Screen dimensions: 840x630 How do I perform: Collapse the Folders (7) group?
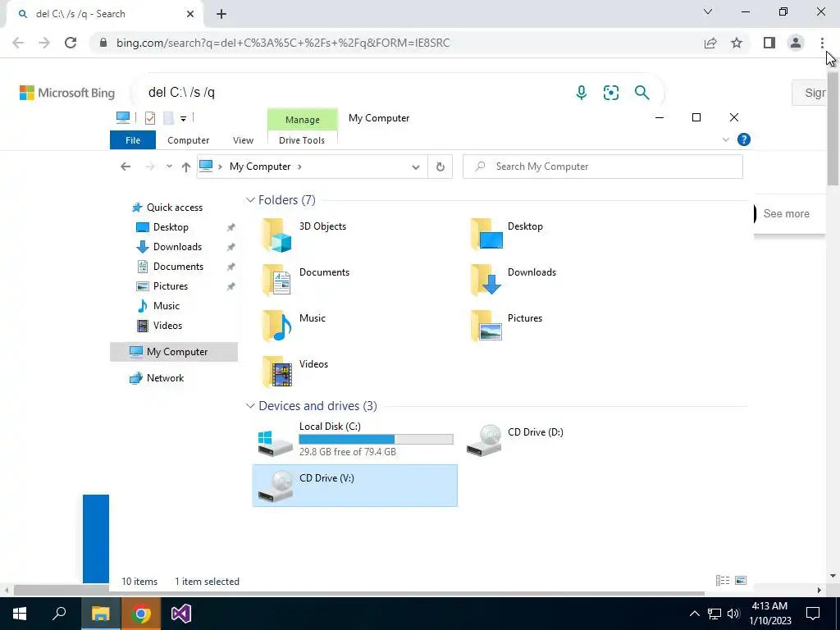pos(250,200)
